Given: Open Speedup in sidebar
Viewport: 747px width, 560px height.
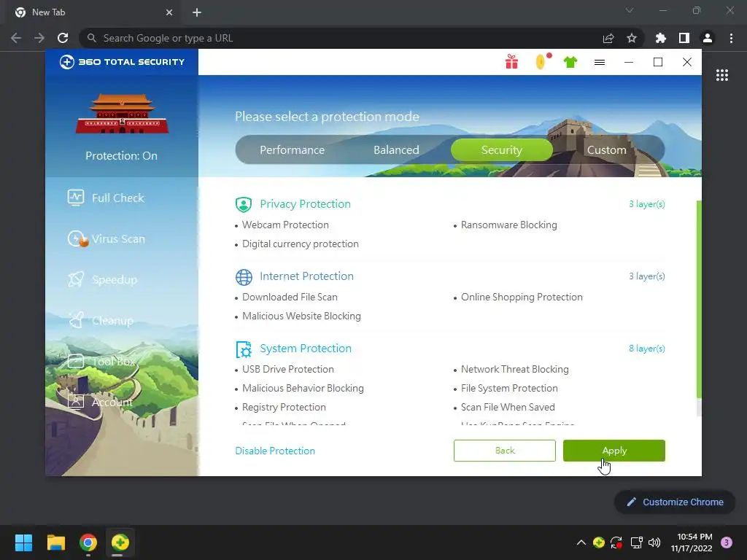Looking at the screenshot, I should point(102,279).
